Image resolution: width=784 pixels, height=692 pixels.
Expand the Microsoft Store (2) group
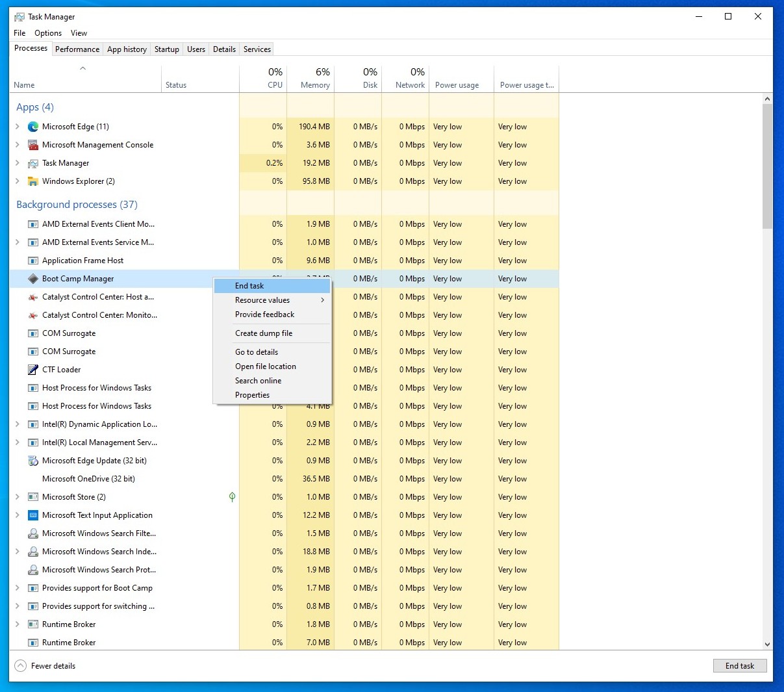pyautogui.click(x=18, y=497)
